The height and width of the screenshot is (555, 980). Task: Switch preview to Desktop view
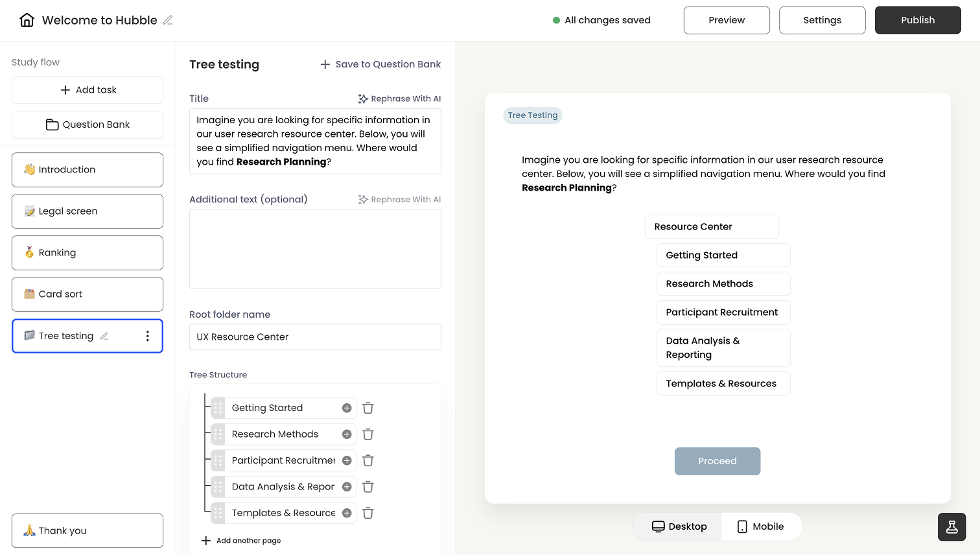tap(678, 526)
